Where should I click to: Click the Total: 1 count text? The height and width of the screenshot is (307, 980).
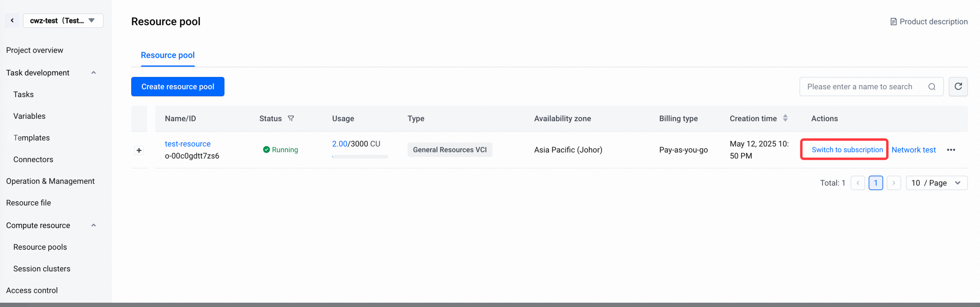(x=832, y=183)
